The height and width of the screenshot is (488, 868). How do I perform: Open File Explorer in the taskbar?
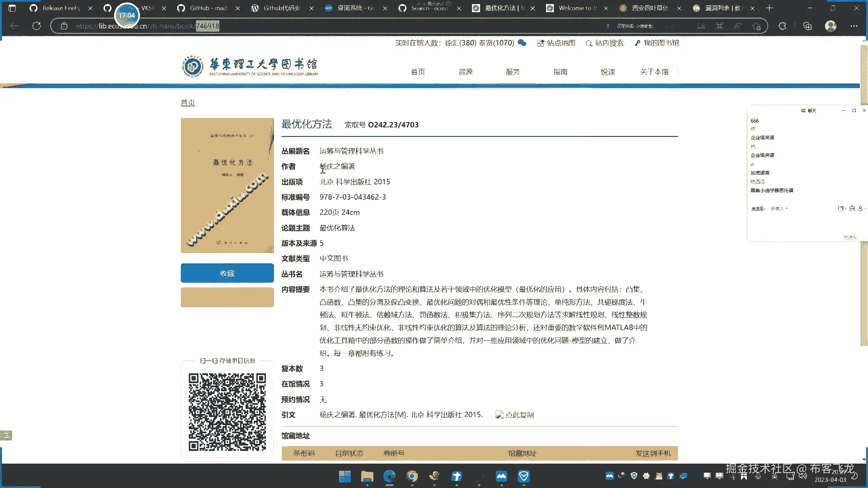click(367, 476)
